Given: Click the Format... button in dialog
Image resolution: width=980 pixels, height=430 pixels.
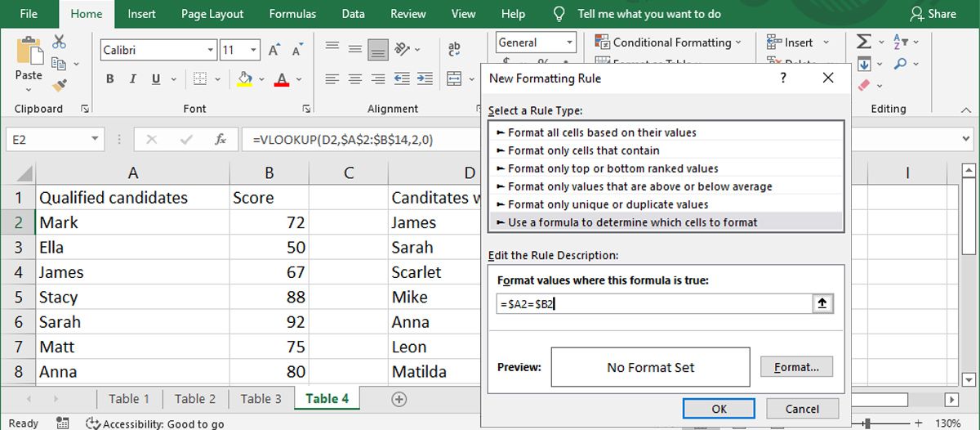Looking at the screenshot, I should click(796, 367).
